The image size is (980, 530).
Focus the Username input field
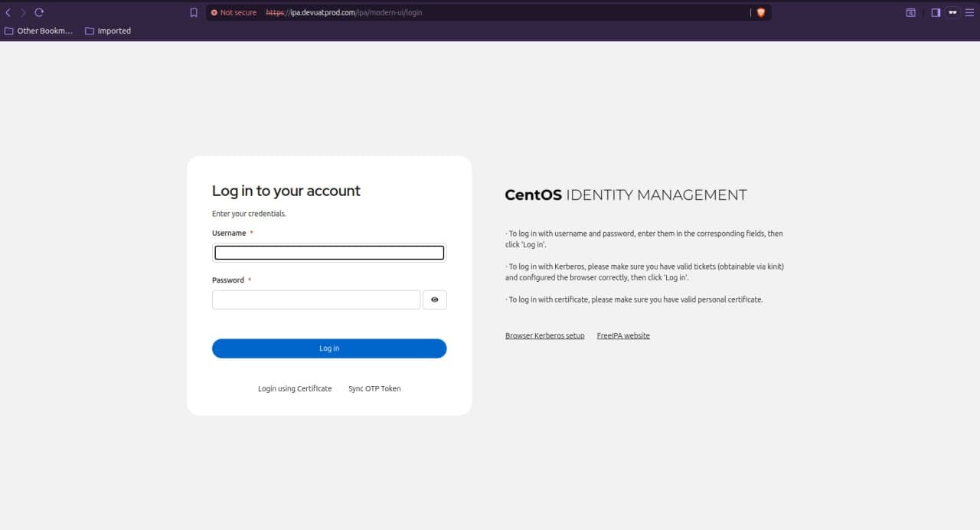(x=329, y=253)
